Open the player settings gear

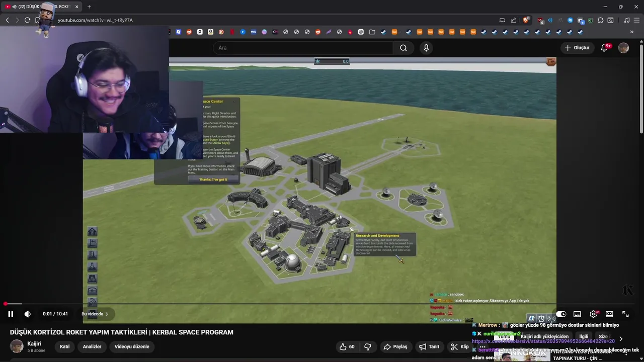pos(593,314)
